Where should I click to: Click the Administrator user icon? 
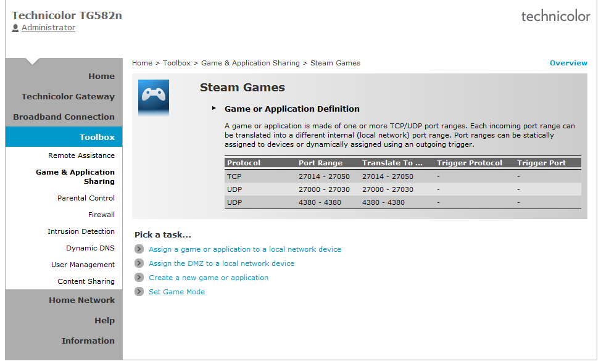(x=15, y=28)
